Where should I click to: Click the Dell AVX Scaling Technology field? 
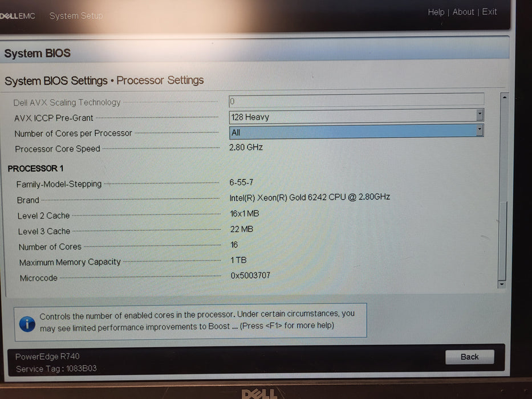pos(356,101)
